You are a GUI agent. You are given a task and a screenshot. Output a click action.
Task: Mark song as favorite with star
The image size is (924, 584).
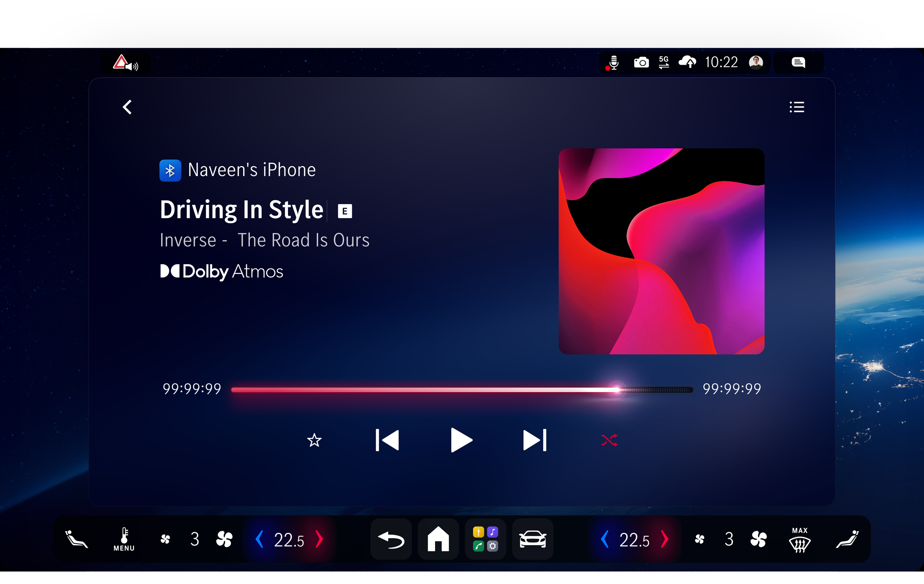pos(314,440)
